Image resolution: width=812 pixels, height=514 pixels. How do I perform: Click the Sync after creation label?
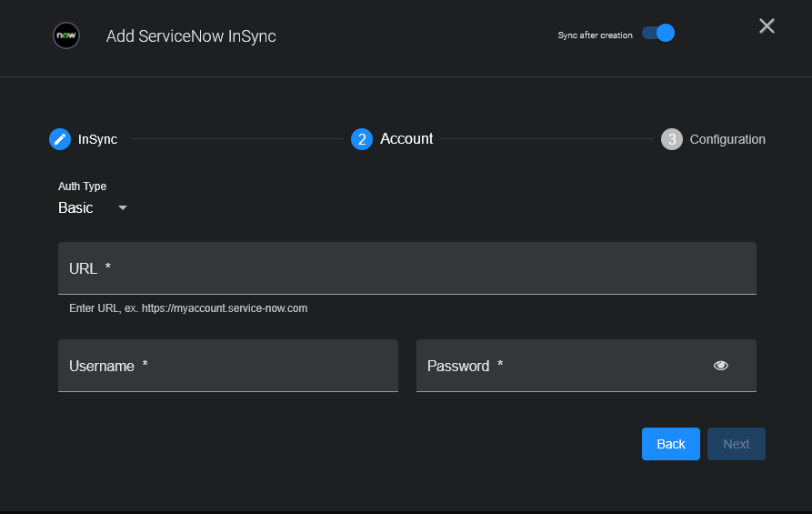595,35
